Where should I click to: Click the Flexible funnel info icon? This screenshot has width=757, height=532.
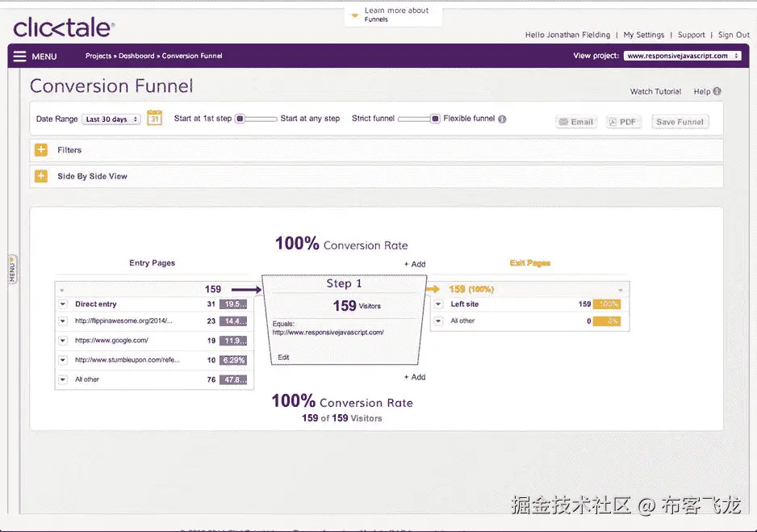tap(502, 119)
